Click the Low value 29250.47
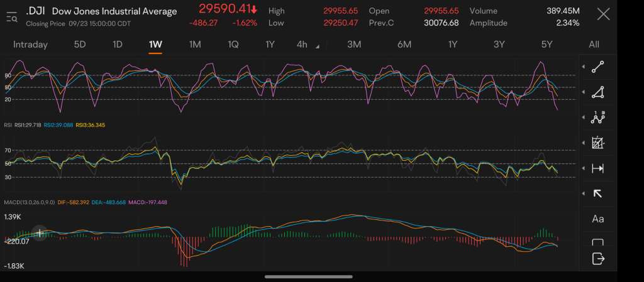Image resolution: width=644 pixels, height=282 pixels. pyautogui.click(x=340, y=23)
